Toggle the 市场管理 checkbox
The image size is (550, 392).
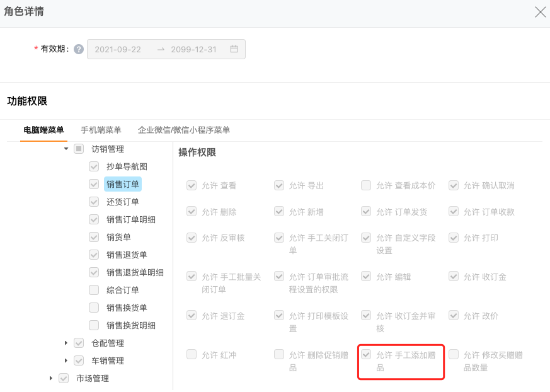click(x=64, y=378)
